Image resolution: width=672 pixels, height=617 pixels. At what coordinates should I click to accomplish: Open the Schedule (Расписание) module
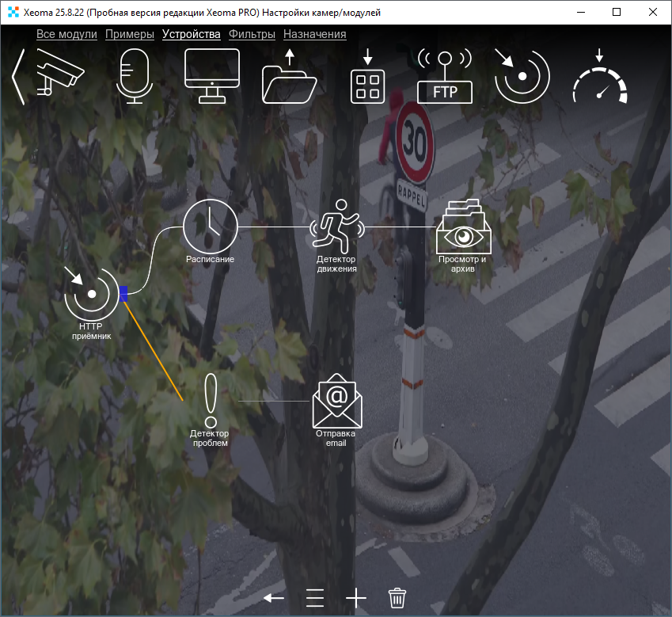[x=210, y=227]
